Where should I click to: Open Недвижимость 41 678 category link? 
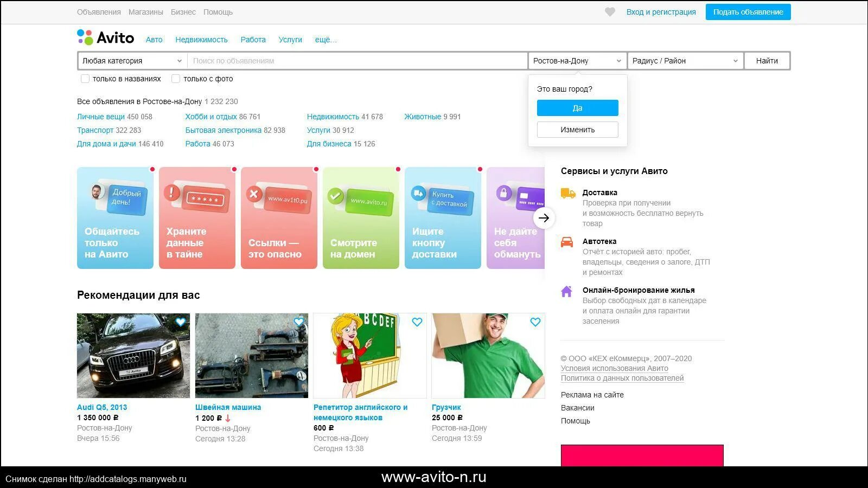[x=333, y=117]
